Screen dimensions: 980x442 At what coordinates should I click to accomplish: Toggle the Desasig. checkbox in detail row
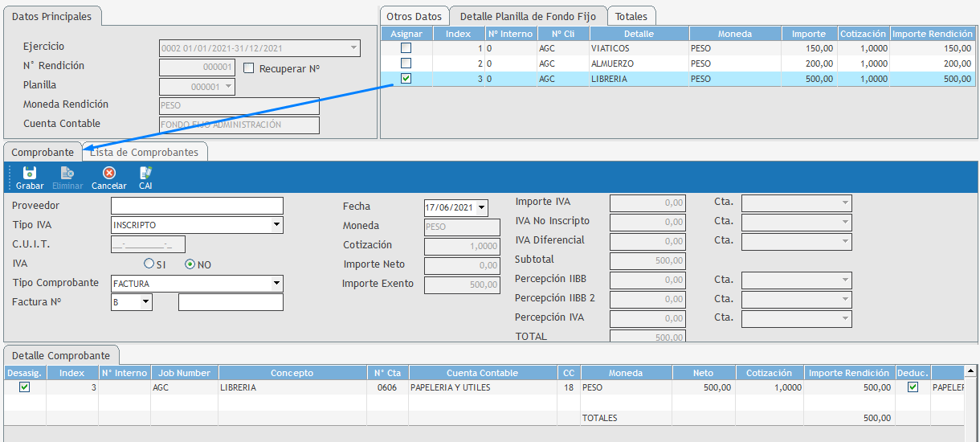point(25,387)
